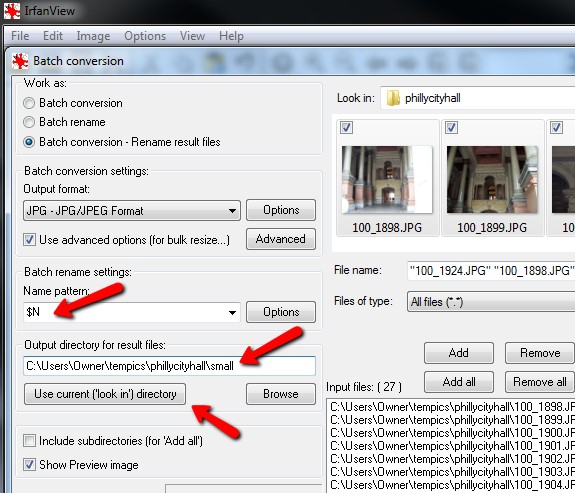575x493 pixels.
Task: Toggle Include subdirectories checkbox
Action: (29, 441)
